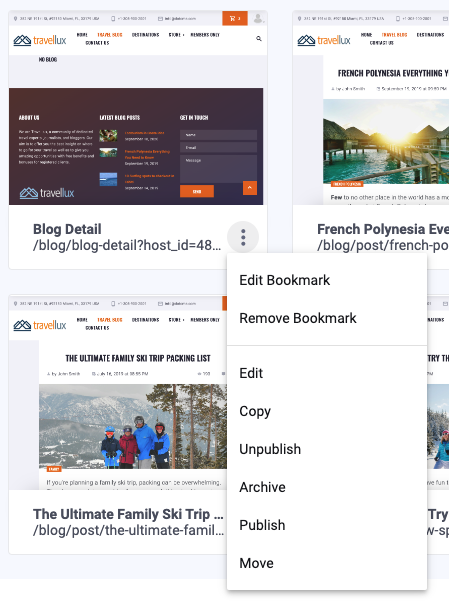Select Edit Bookmark from the menu
The height and width of the screenshot is (601, 449).
[285, 280]
